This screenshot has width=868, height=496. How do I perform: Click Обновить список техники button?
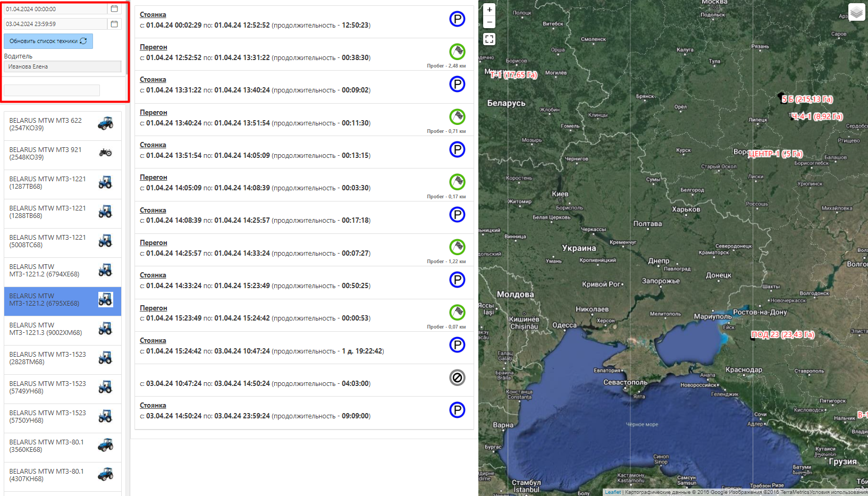48,41
